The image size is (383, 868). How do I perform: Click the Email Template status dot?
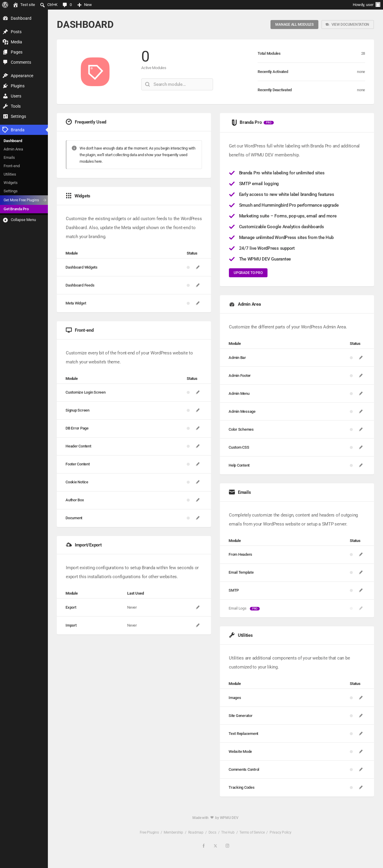[x=351, y=572]
